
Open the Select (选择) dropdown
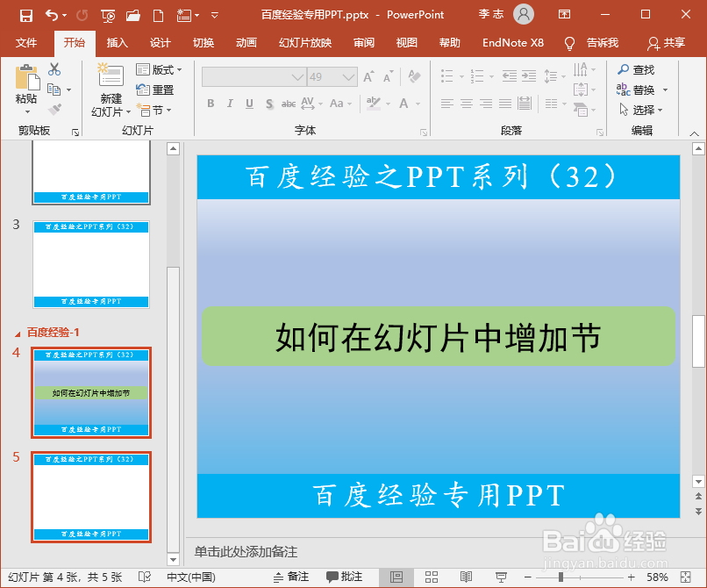640,110
